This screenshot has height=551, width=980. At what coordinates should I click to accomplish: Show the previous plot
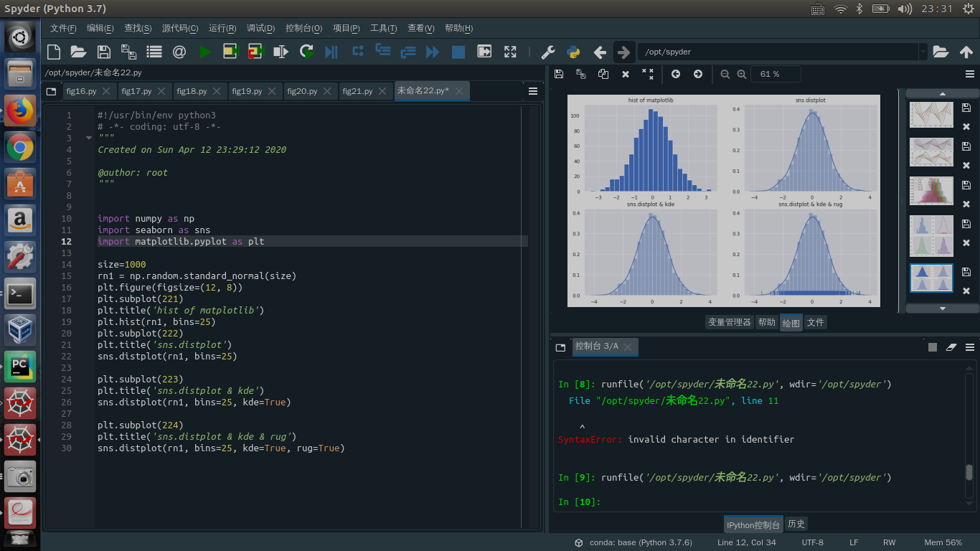(x=676, y=74)
